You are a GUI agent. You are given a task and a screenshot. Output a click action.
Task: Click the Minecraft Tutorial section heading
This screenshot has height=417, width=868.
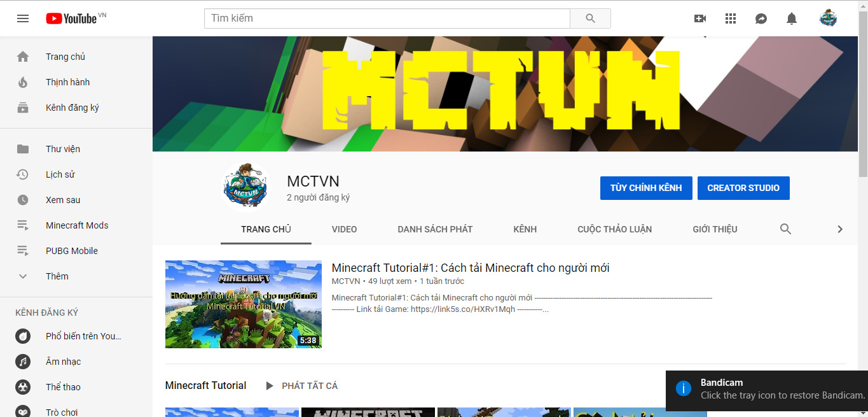click(205, 386)
